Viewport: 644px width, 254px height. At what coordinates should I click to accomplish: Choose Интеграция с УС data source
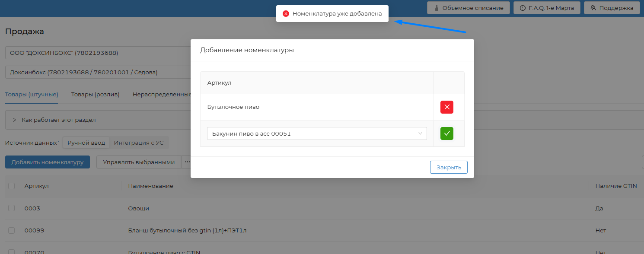[138, 143]
